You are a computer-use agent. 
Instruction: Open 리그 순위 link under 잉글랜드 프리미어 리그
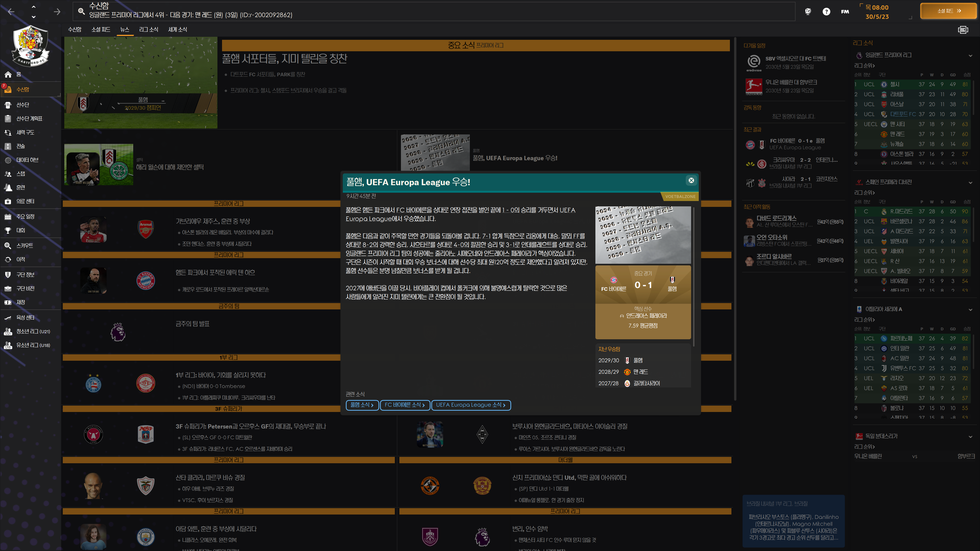pos(864,65)
